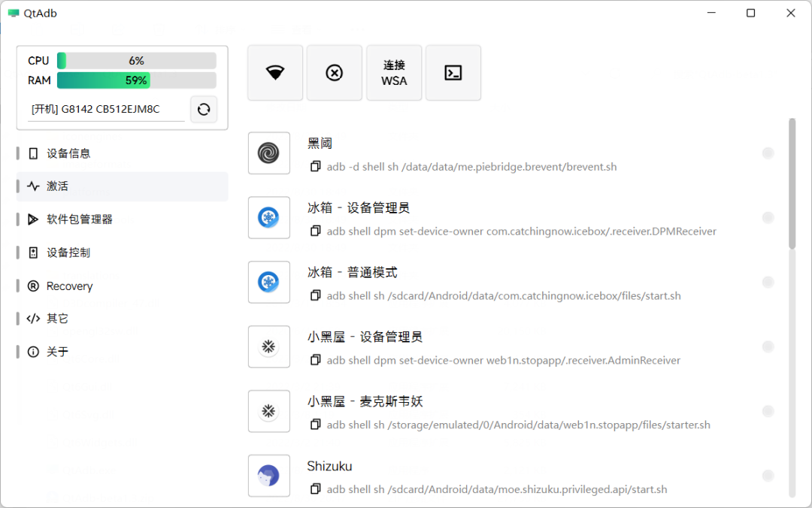Toggle the 黑阈 status indicator
This screenshot has height=508, width=812.
pos(768,153)
